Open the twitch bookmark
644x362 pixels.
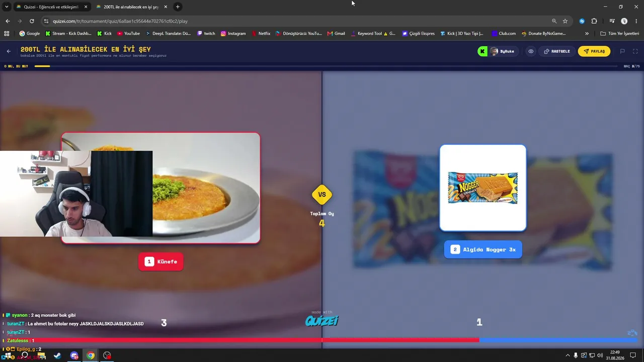(x=206, y=34)
